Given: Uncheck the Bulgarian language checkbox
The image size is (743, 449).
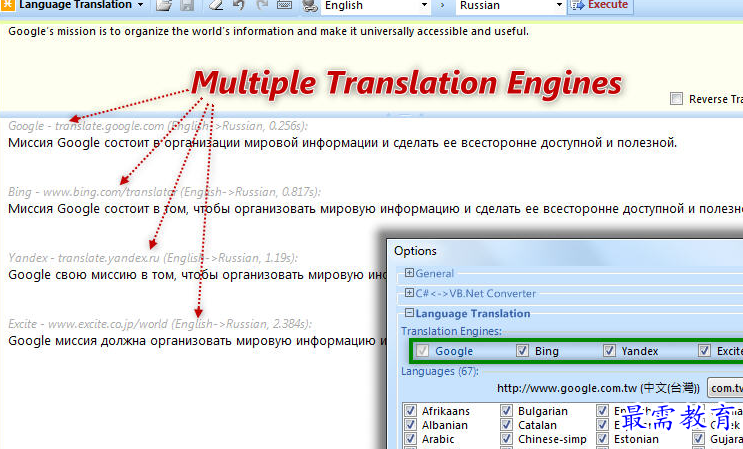Looking at the screenshot, I should click(507, 411).
